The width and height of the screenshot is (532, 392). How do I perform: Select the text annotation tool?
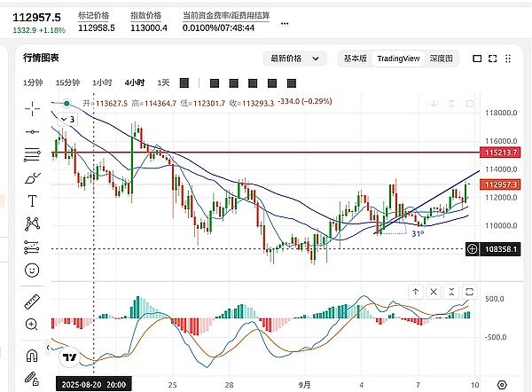[32, 201]
